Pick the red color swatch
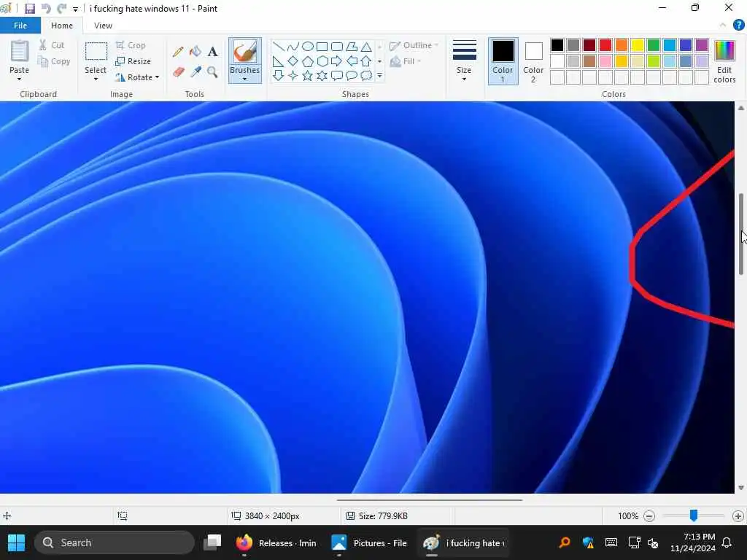 tap(605, 45)
